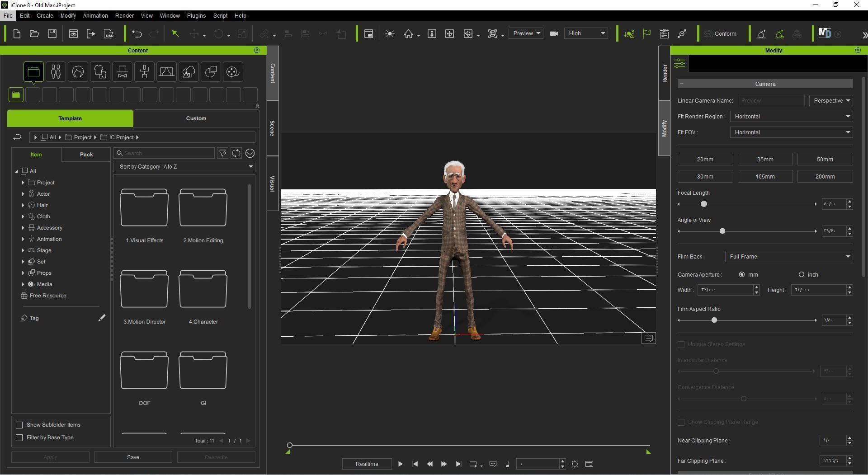Open the Hair content category icon
This screenshot has width=868, height=475.
pos(78,71)
